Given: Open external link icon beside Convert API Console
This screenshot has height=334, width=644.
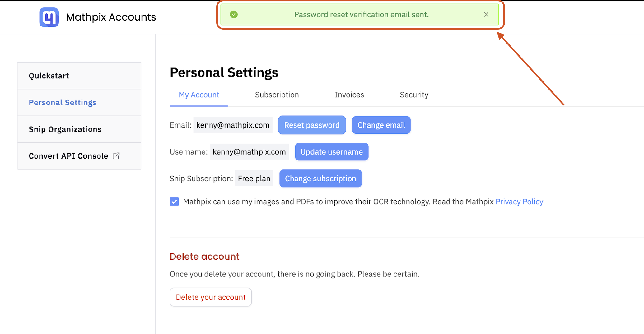Looking at the screenshot, I should click(x=116, y=156).
